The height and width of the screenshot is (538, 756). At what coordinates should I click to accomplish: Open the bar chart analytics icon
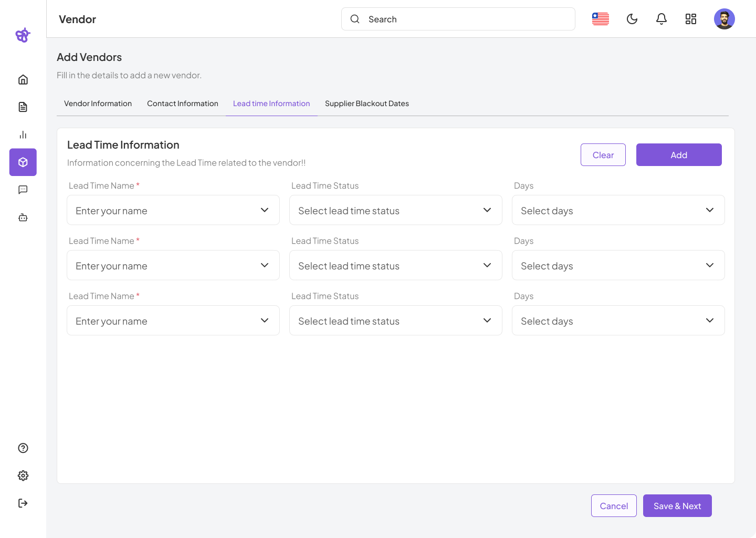coord(23,135)
